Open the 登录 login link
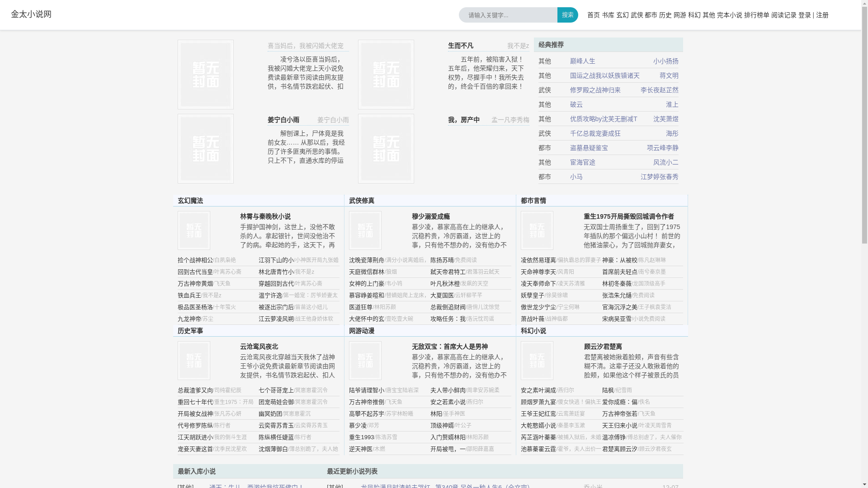The image size is (868, 488). pos(804,15)
